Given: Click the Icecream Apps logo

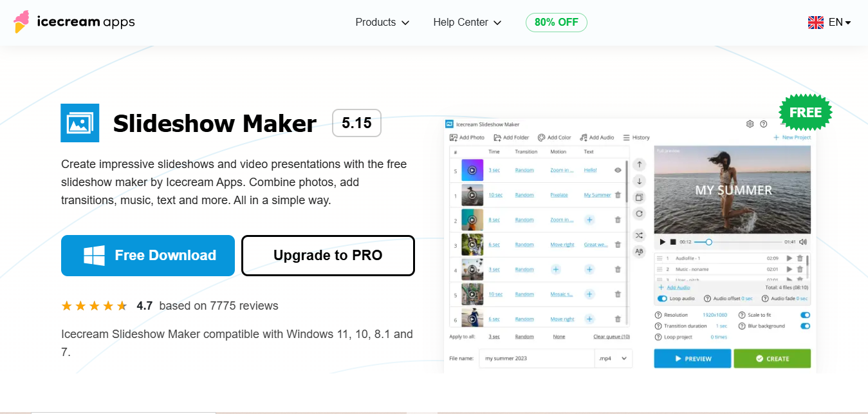Looking at the screenshot, I should pos(74,22).
